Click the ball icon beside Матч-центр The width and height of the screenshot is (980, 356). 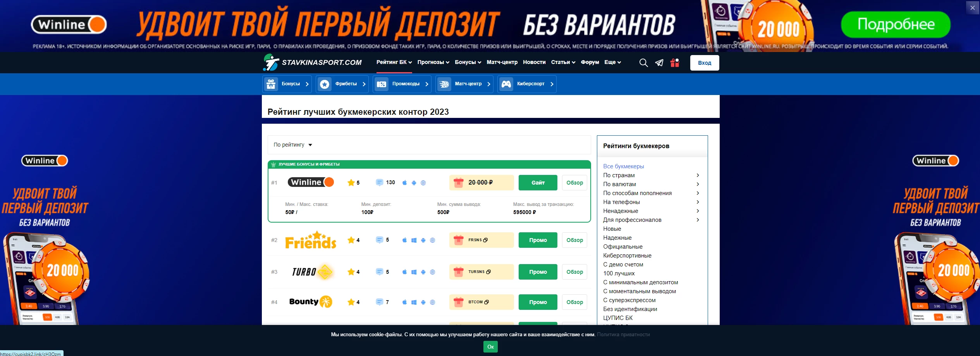coord(444,84)
